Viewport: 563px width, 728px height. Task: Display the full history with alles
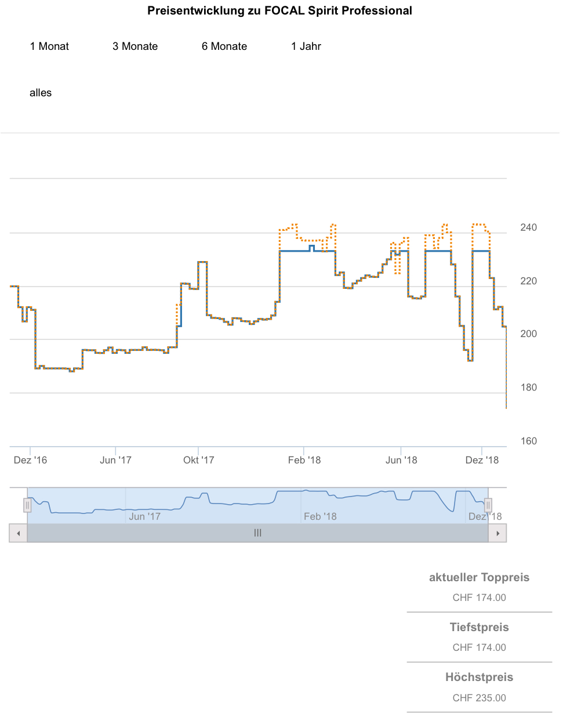coord(41,93)
